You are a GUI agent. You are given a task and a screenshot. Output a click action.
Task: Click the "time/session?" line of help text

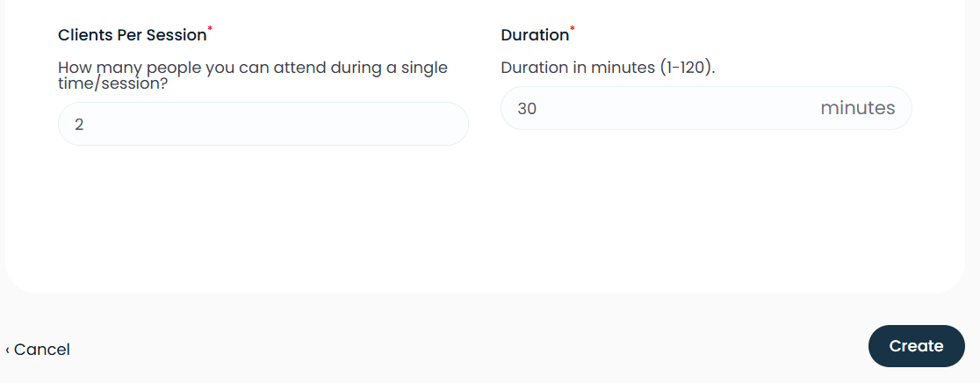[x=112, y=83]
